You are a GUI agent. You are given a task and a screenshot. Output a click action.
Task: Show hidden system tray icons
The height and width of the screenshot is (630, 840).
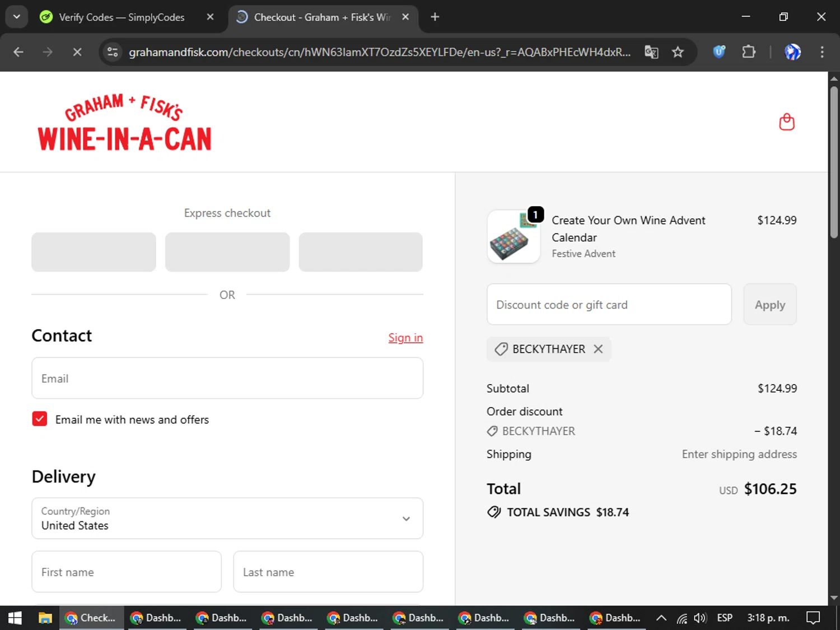(x=661, y=618)
